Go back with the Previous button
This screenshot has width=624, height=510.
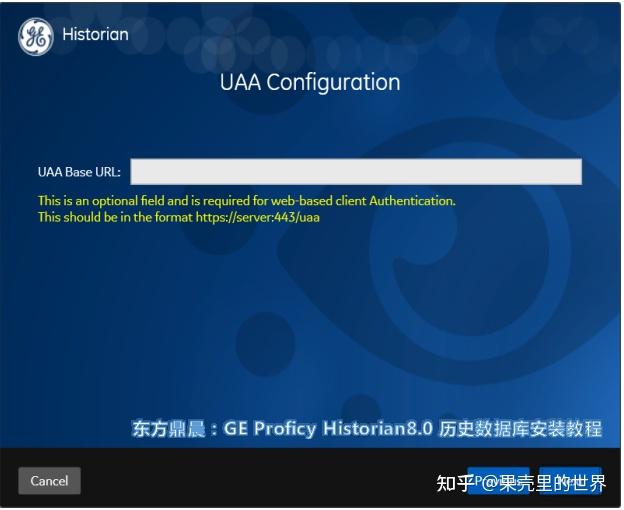coord(500,482)
